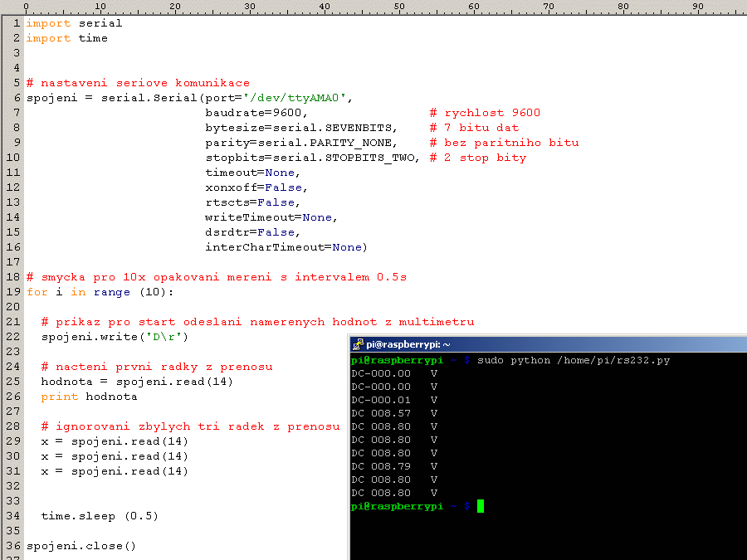The width and height of the screenshot is (747, 560).
Task: Click 'parity=serial.PARITY_NONE,' text
Action: (x=301, y=143)
